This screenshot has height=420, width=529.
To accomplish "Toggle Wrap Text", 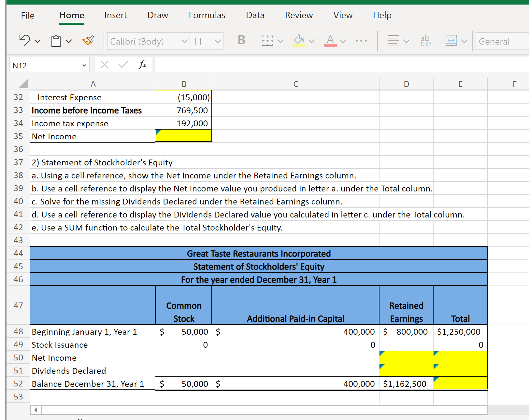I will pyautogui.click(x=425, y=40).
